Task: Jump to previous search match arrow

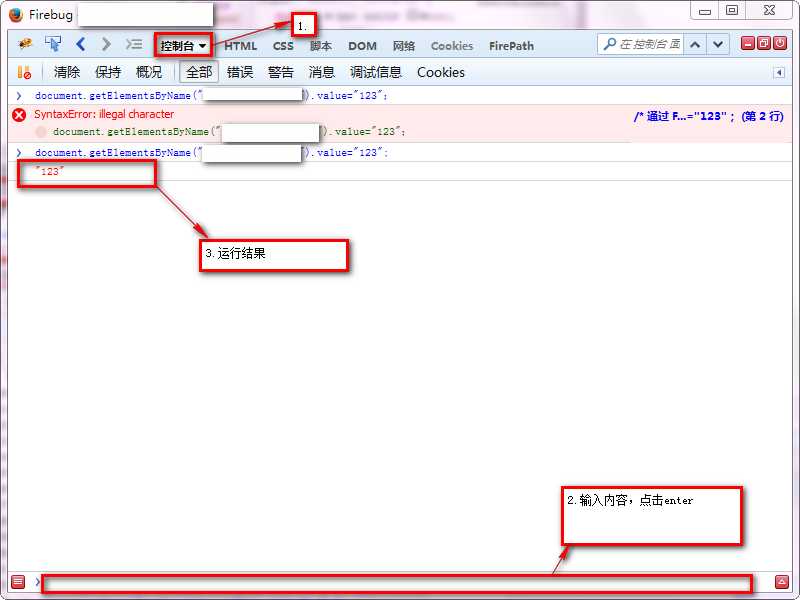Action: (694, 44)
